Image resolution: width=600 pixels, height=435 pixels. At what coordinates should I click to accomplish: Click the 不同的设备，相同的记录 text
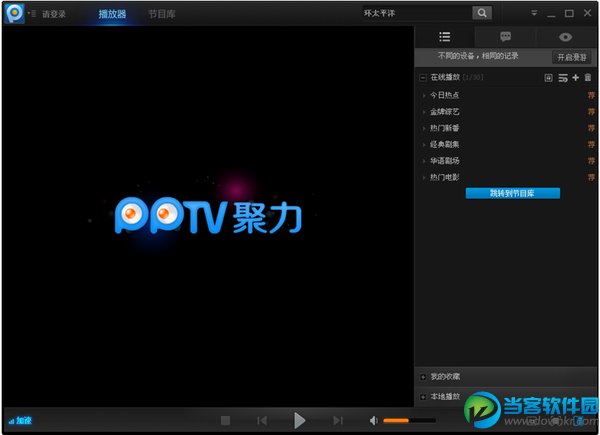click(x=478, y=56)
